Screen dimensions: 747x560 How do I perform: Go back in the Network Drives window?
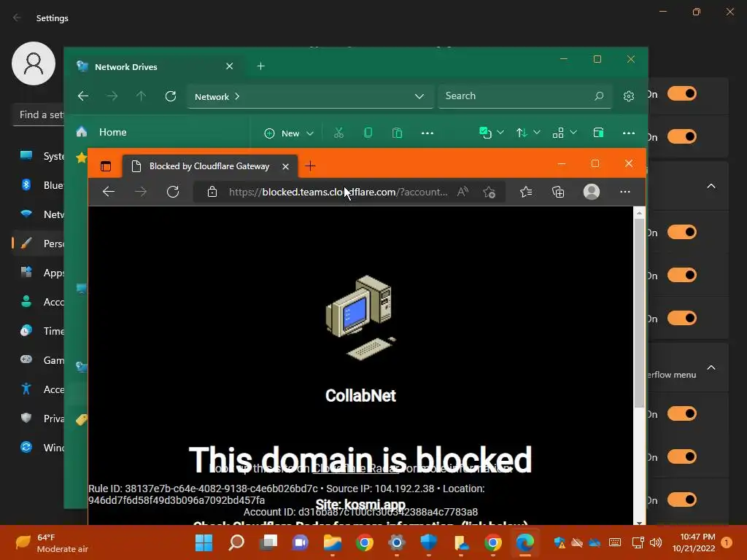83,96
